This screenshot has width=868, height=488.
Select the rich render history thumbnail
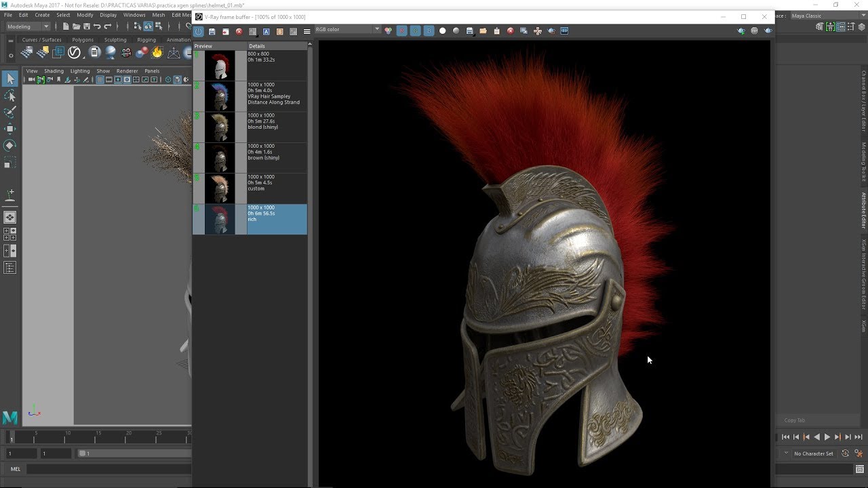pyautogui.click(x=220, y=220)
